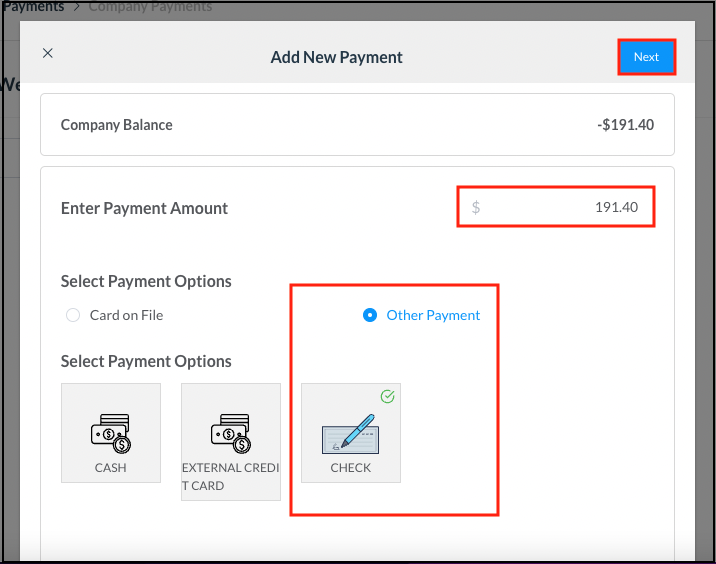
Task: Click the -$191.40 company balance value
Action: [x=625, y=125]
